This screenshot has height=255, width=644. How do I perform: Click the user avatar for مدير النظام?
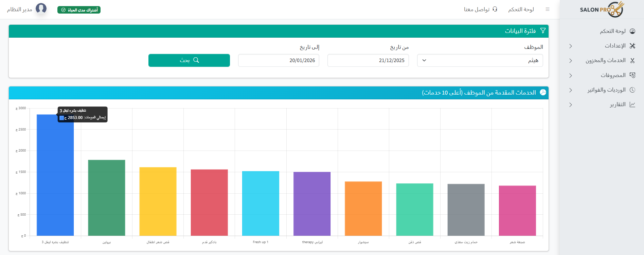coord(41,8)
